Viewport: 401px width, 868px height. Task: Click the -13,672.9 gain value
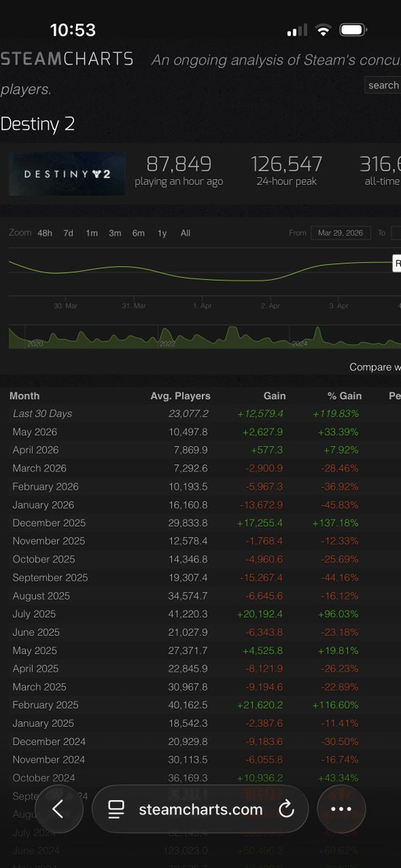pyautogui.click(x=262, y=505)
